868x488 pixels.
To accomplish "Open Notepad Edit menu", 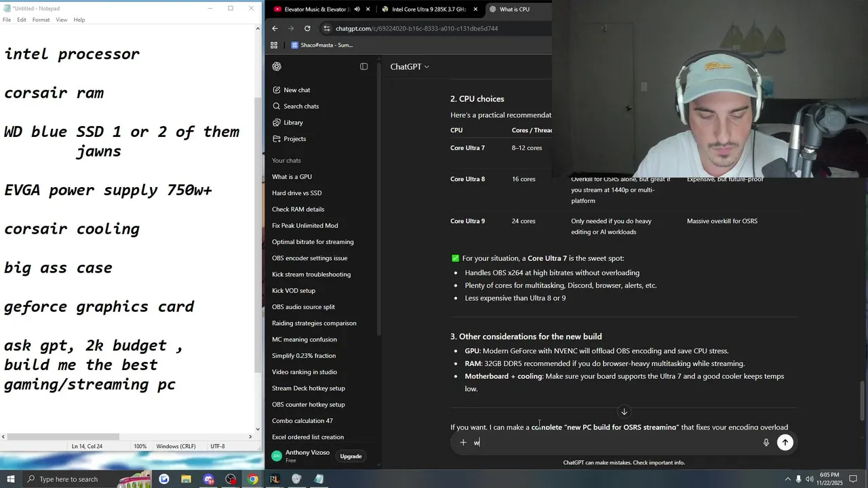I will point(22,20).
